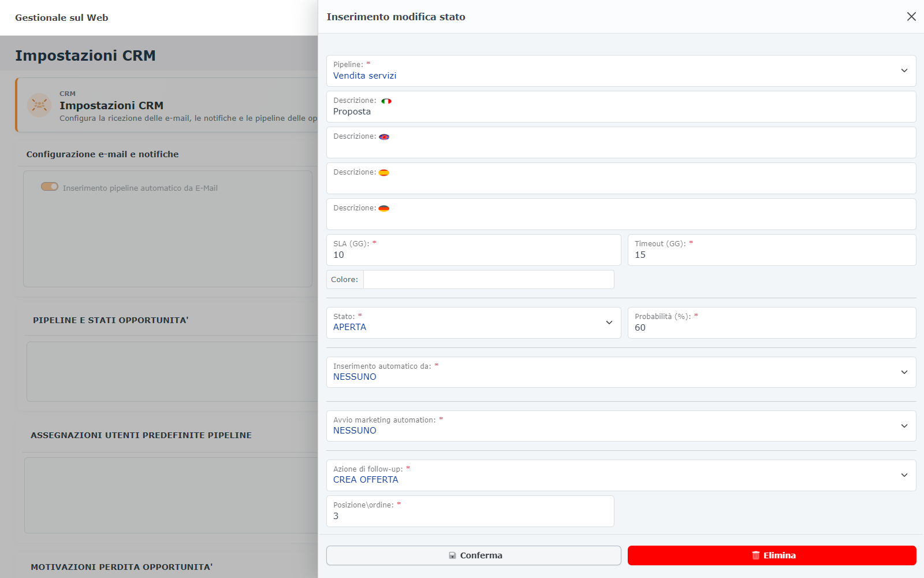Image resolution: width=924 pixels, height=578 pixels.
Task: Expand Avvio marketing automation dropdown
Action: tap(621, 426)
